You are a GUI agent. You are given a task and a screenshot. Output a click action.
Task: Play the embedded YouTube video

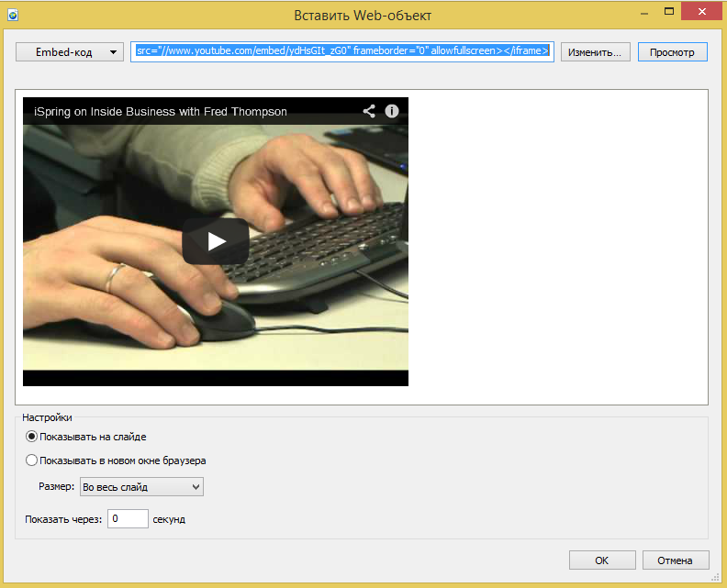(x=216, y=241)
